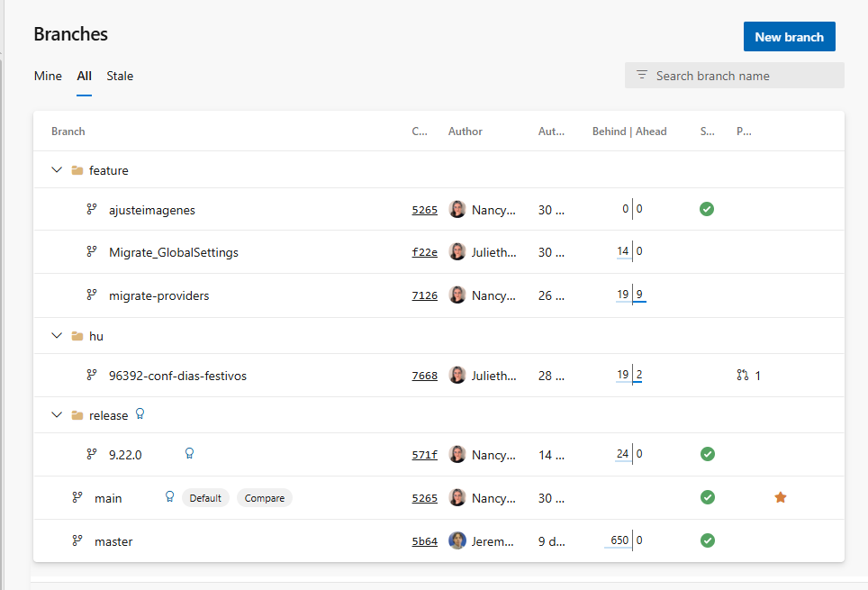Viewport: 868px width, 590px height.
Task: Click Jeremy's author avatar on master row
Action: [x=457, y=540]
